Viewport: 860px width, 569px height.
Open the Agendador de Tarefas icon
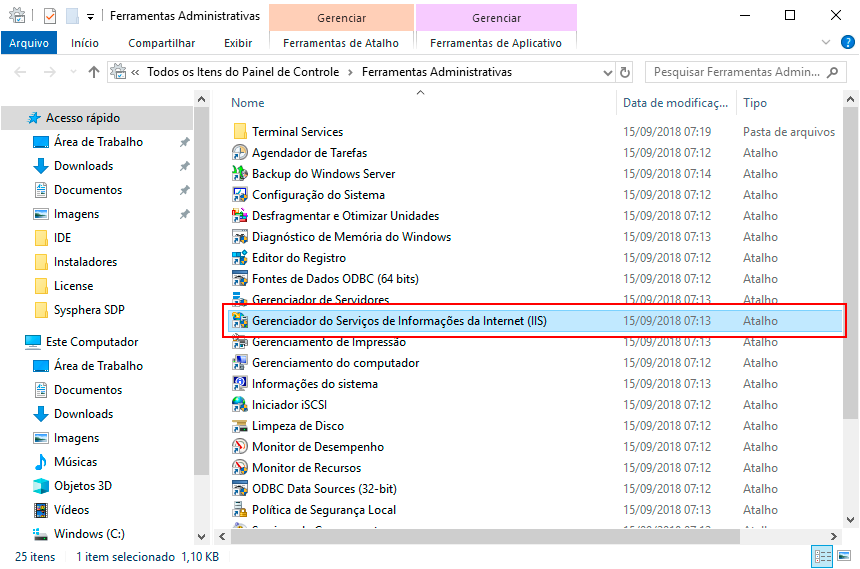(240, 153)
